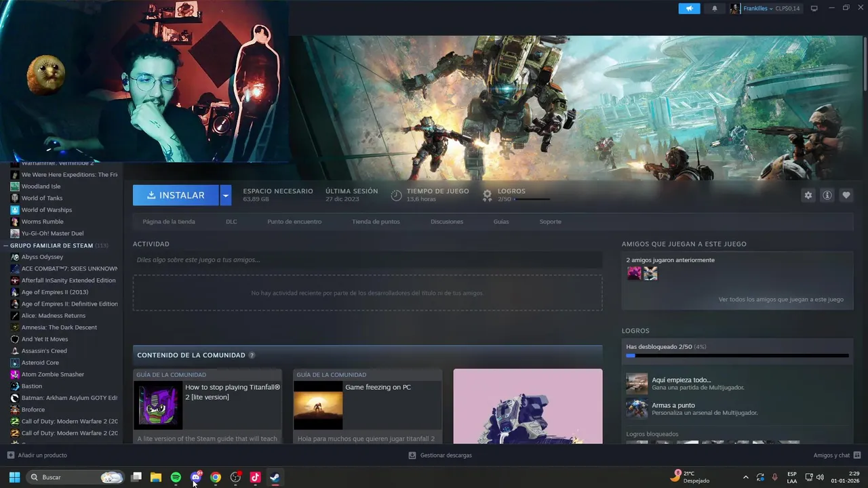
Task: Click the first friend avatar who played
Action: click(x=634, y=273)
